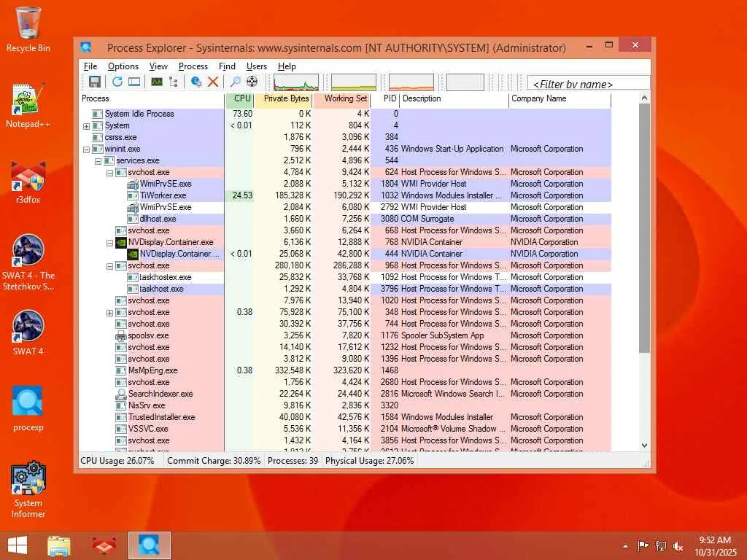Click the Process Explorer title bar icon

tap(86, 47)
